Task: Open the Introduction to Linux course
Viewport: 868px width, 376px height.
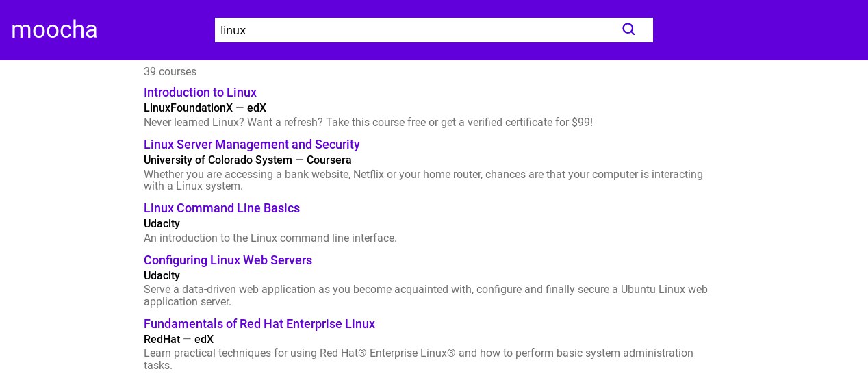Action: pyautogui.click(x=200, y=92)
